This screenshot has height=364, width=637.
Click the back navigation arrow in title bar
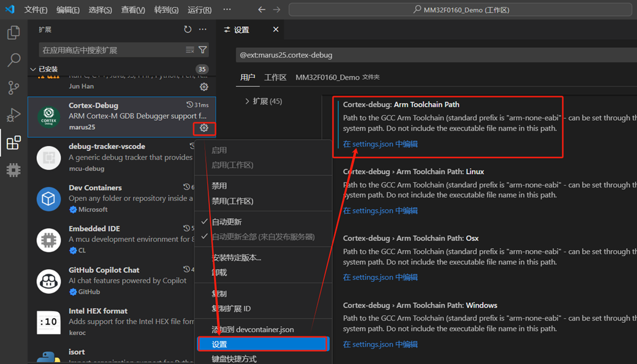(262, 10)
